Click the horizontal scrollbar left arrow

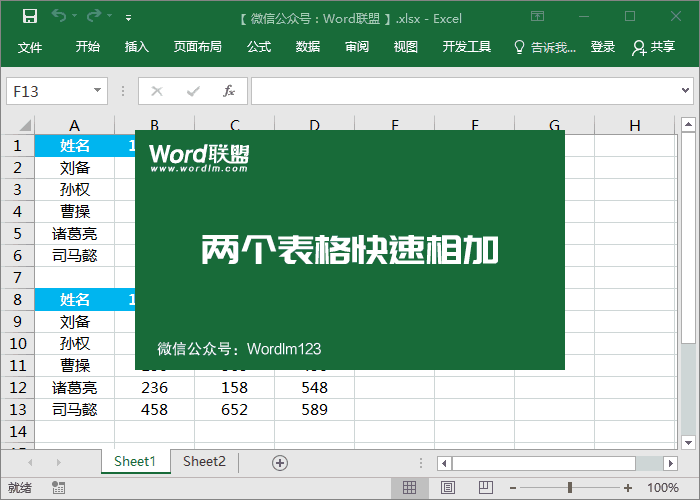coord(444,463)
